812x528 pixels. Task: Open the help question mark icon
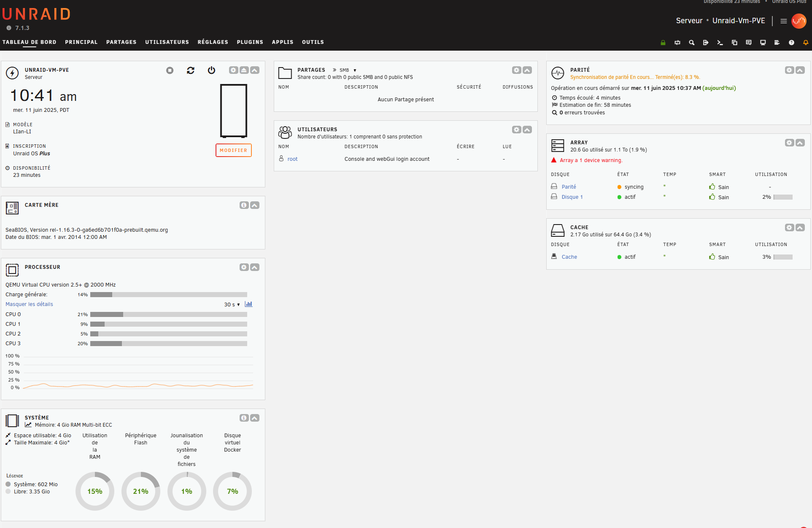pos(791,43)
